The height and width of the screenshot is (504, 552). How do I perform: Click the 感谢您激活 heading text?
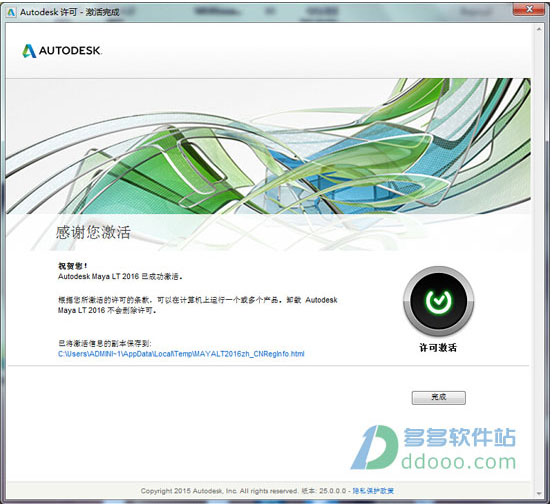(93, 232)
